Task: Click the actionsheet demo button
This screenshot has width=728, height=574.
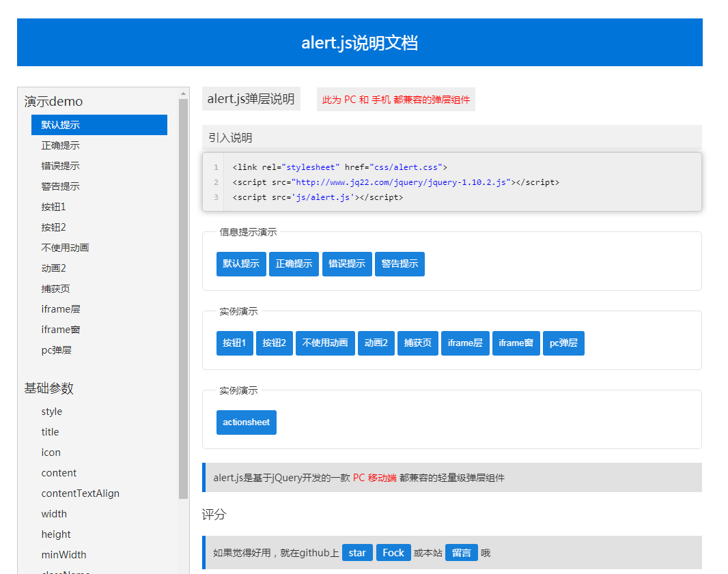Action: pyautogui.click(x=246, y=422)
